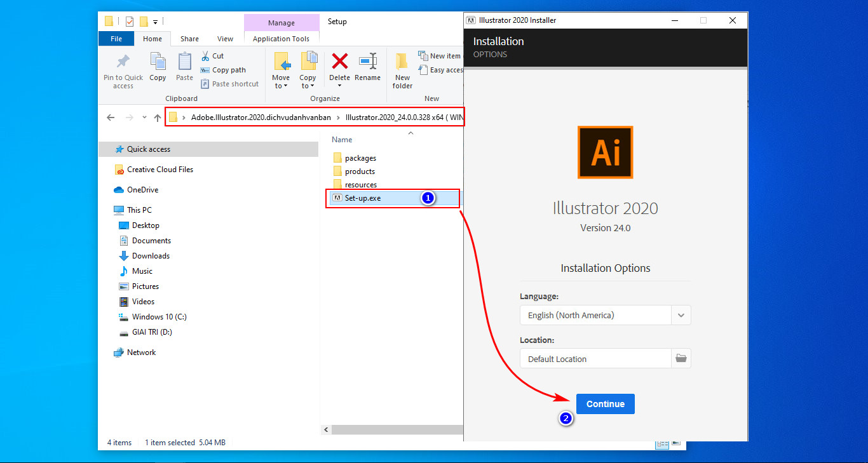Click the Cut scissors icon
This screenshot has width=868, height=463.
205,56
